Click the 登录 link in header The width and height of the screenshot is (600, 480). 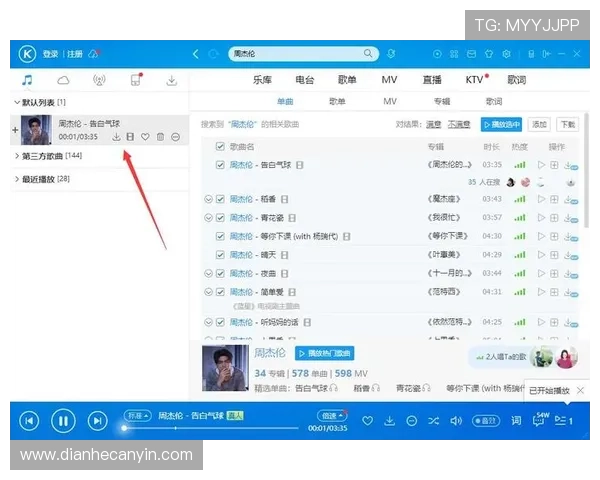50,54
